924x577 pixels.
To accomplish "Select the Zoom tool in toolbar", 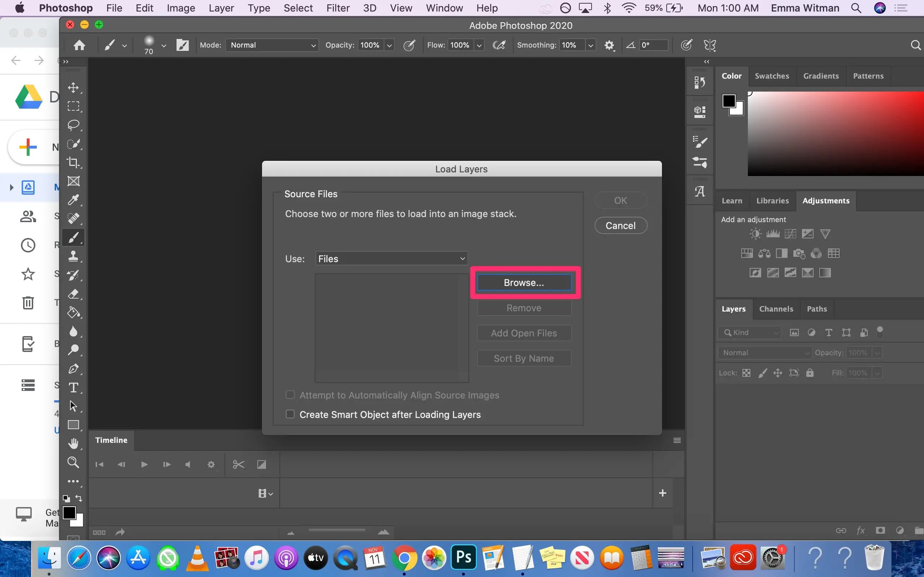I will click(73, 463).
